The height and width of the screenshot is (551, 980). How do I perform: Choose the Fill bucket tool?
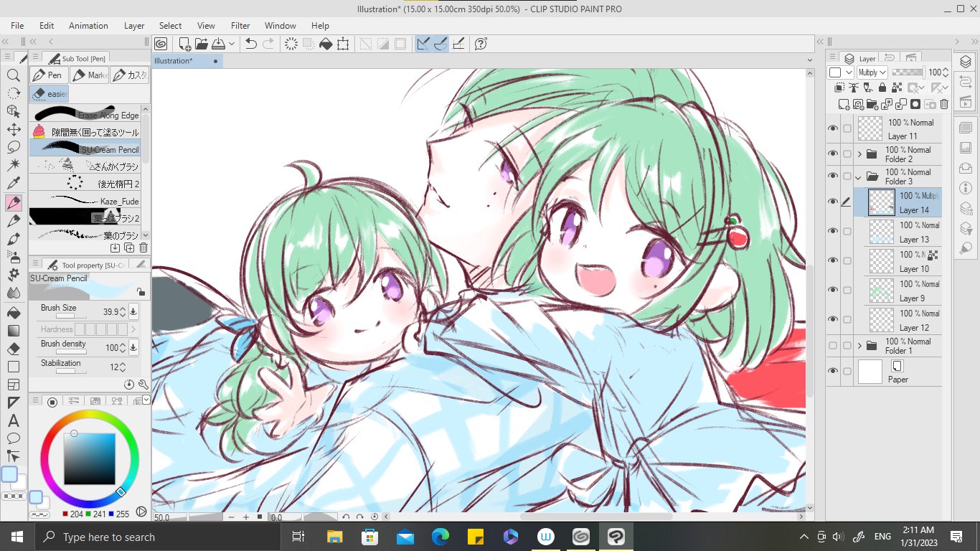[13, 314]
